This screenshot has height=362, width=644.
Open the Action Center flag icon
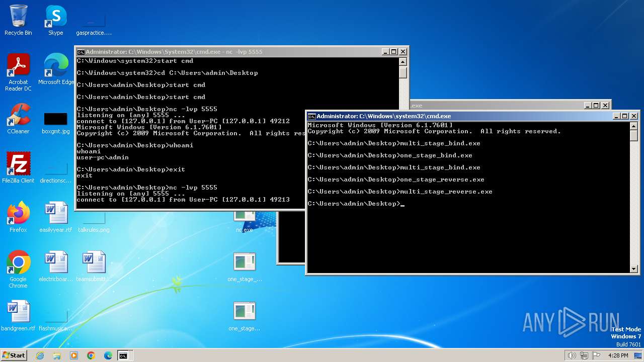tap(597, 355)
